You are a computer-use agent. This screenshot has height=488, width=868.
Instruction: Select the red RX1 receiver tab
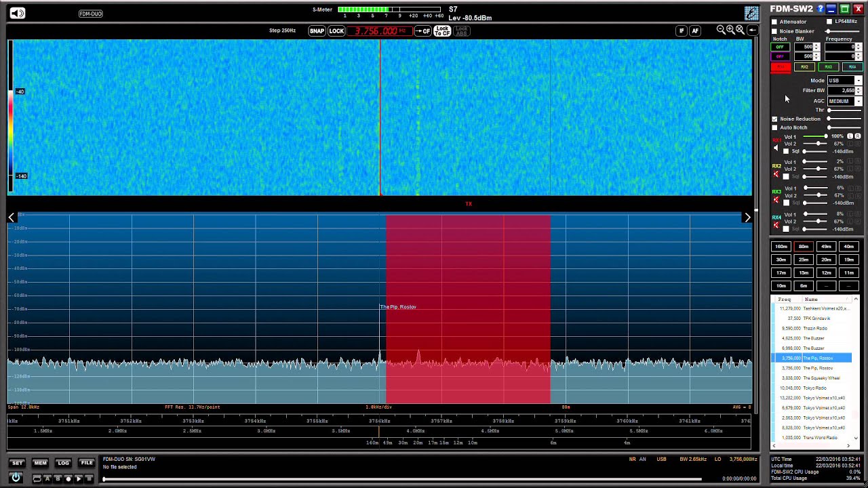[x=781, y=67]
